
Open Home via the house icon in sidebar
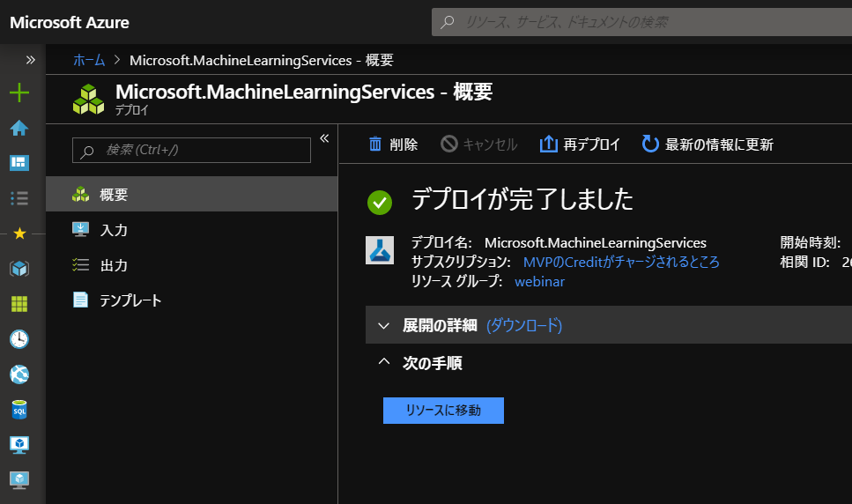pyautogui.click(x=19, y=128)
